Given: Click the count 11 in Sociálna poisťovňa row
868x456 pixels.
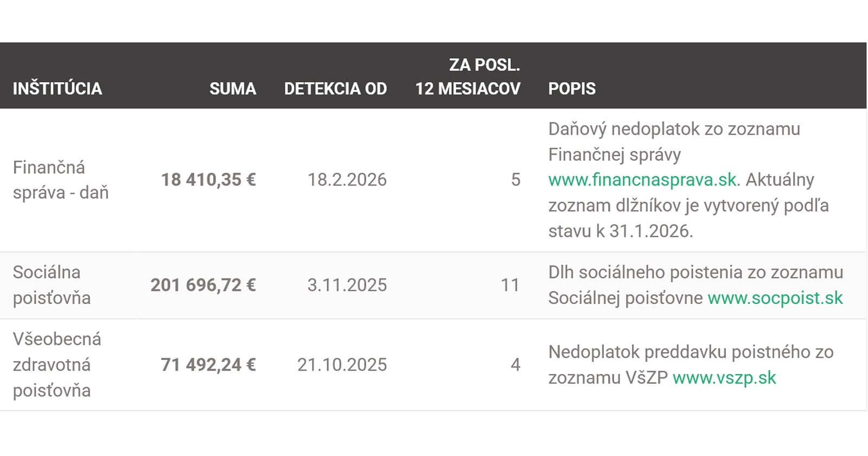Looking at the screenshot, I should tap(510, 285).
